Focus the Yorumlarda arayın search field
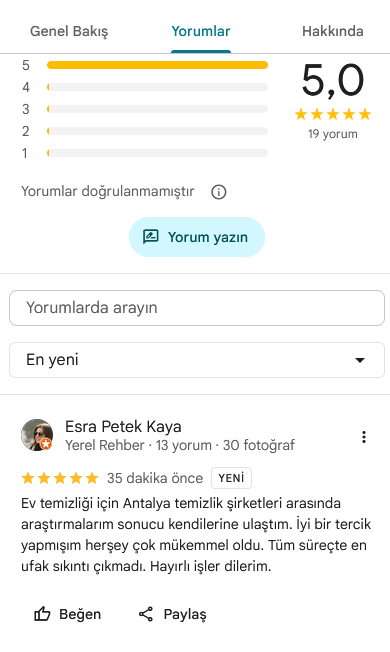The height and width of the screenshot is (652, 390). tap(197, 308)
